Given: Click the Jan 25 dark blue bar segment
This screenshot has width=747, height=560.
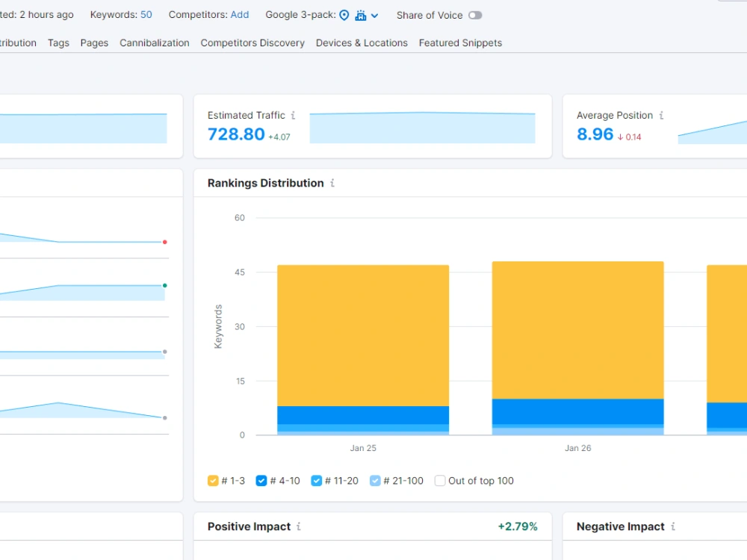Looking at the screenshot, I should tap(363, 415).
